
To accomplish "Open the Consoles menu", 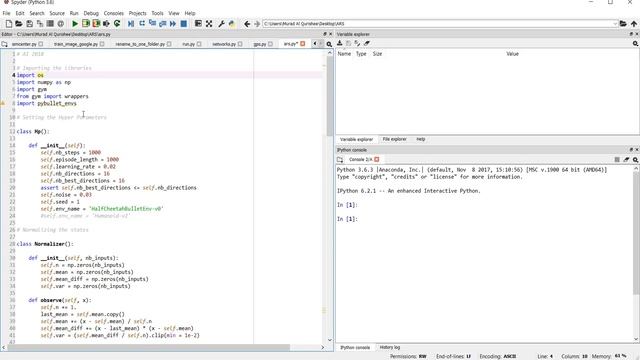I will [x=114, y=13].
